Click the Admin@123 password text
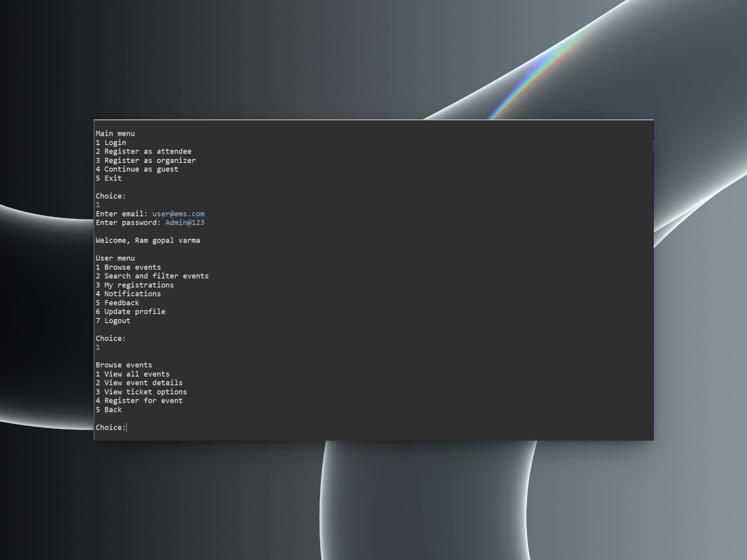The height and width of the screenshot is (560, 747). [184, 223]
